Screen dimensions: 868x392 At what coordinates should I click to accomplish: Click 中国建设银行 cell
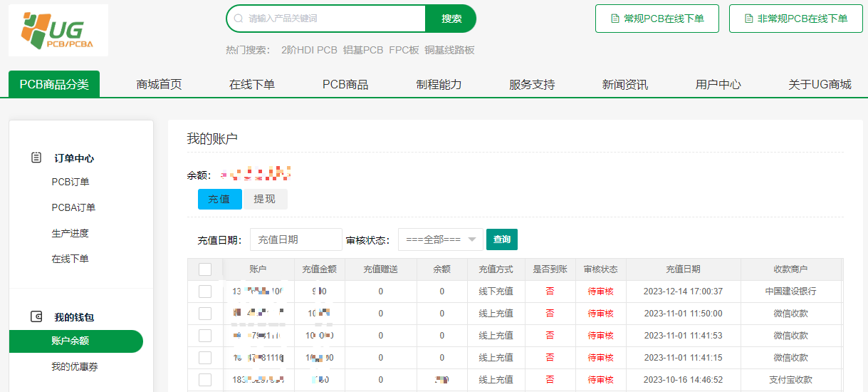pyautogui.click(x=791, y=292)
